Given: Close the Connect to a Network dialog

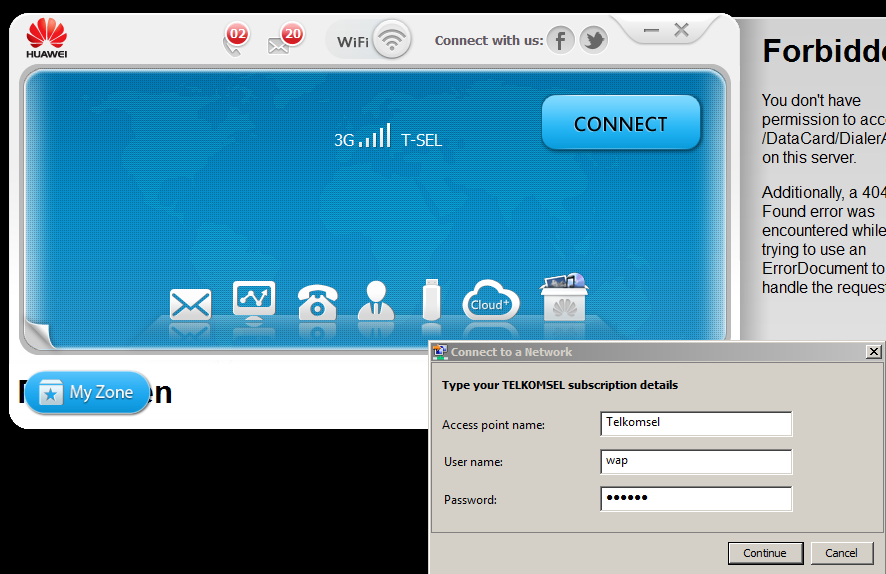Looking at the screenshot, I should pyautogui.click(x=874, y=352).
